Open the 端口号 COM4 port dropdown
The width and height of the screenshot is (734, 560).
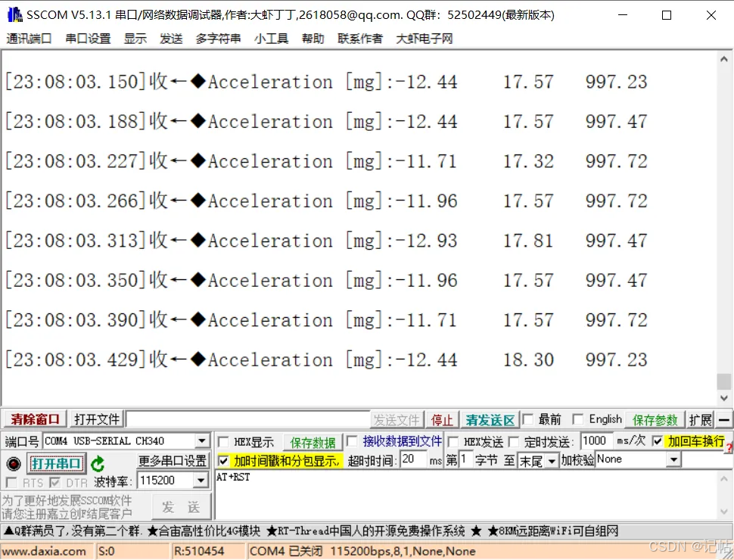tap(202, 441)
